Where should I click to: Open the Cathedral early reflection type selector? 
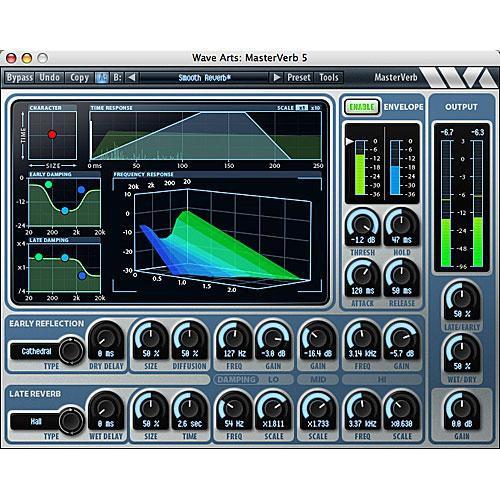[36, 351]
